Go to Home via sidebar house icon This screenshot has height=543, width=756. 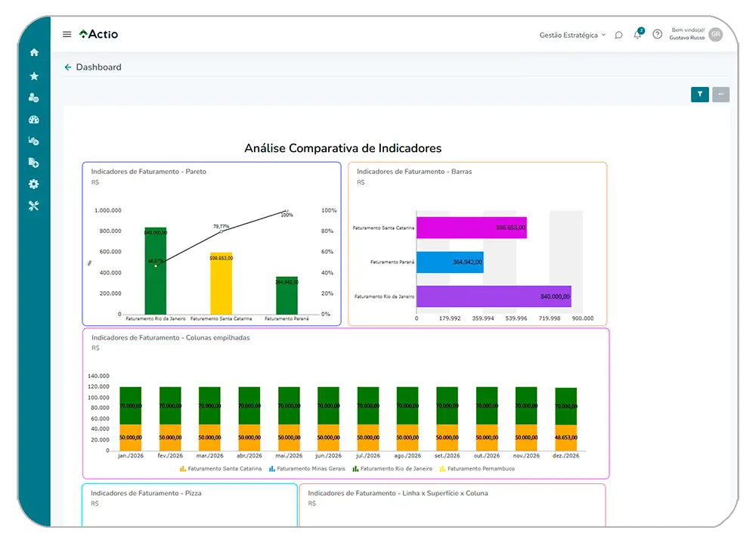coord(33,53)
